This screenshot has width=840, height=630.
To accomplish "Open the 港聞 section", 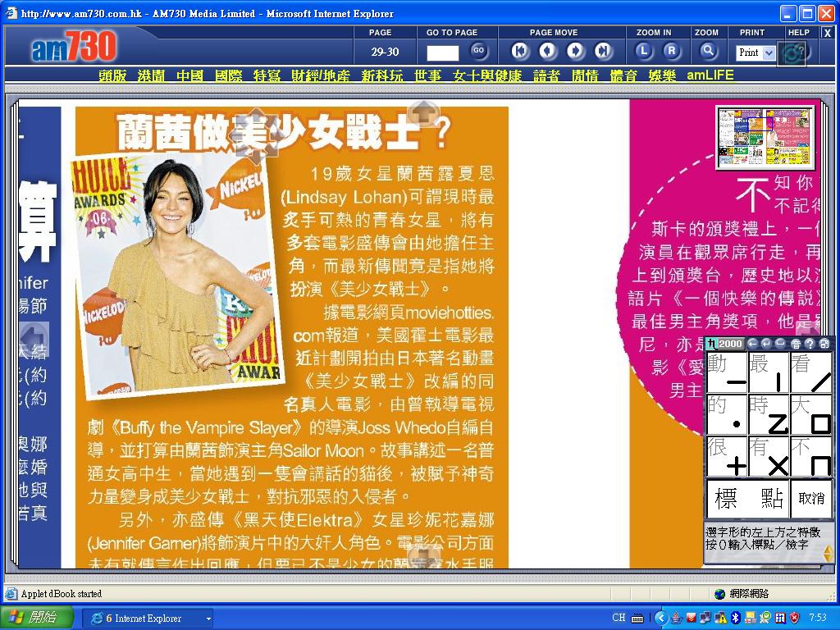I will [x=151, y=75].
